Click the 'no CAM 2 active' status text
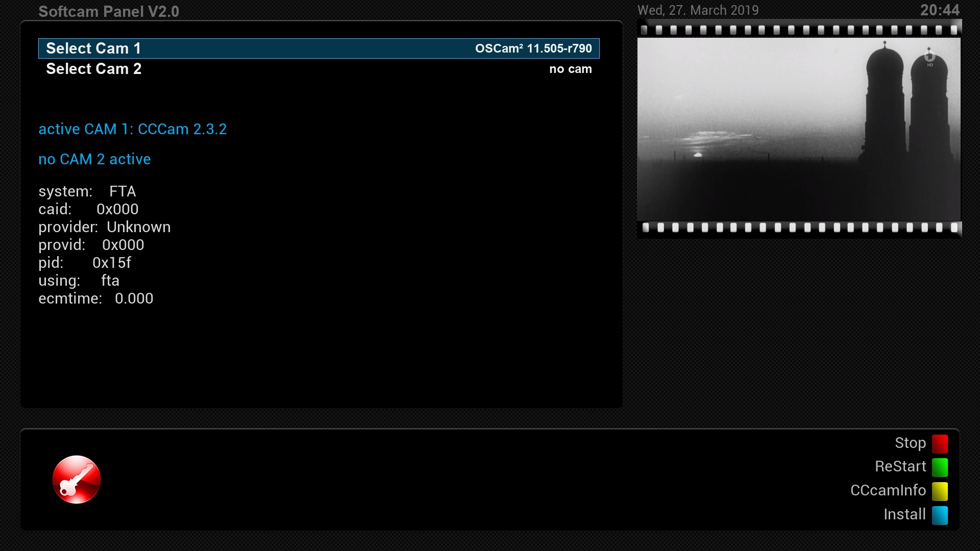980x551 pixels. coord(94,159)
